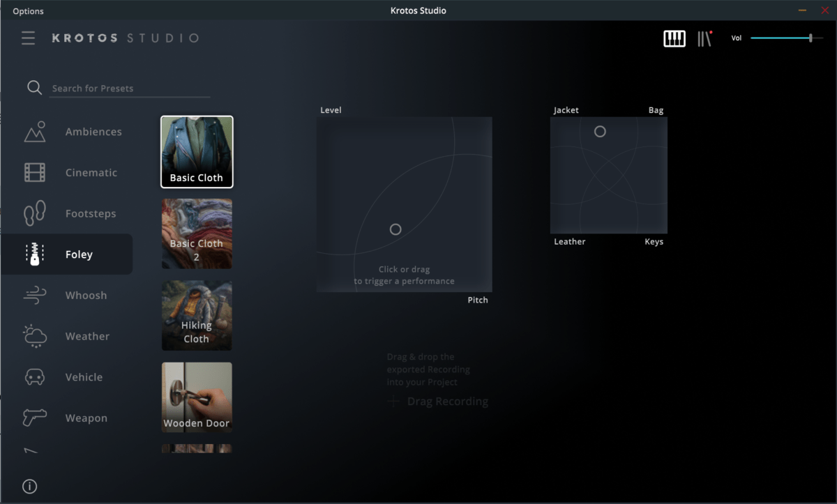Click the Krotos Studio logo

click(124, 38)
